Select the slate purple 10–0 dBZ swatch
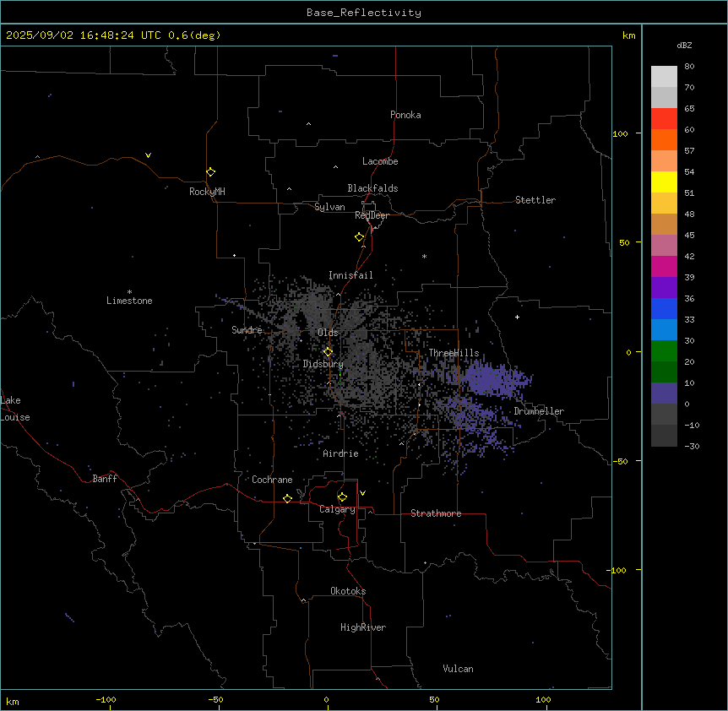Viewport: 728px width, 711px height. 664,393
